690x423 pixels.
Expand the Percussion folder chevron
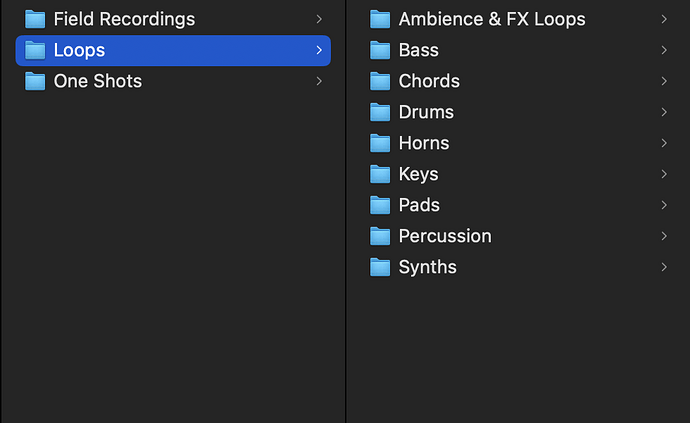click(x=664, y=236)
